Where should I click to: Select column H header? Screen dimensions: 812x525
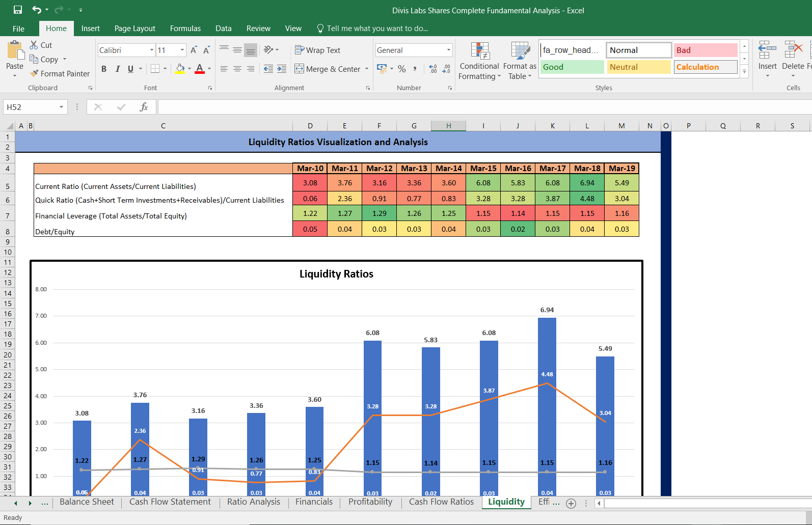click(448, 126)
